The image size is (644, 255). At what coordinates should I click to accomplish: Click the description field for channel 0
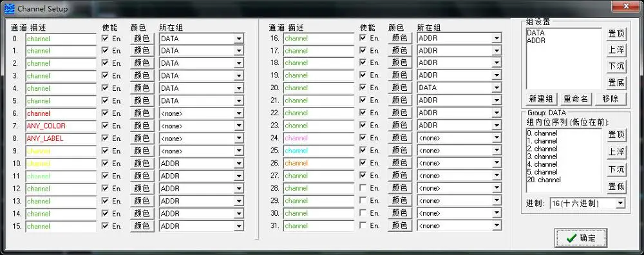[61, 39]
